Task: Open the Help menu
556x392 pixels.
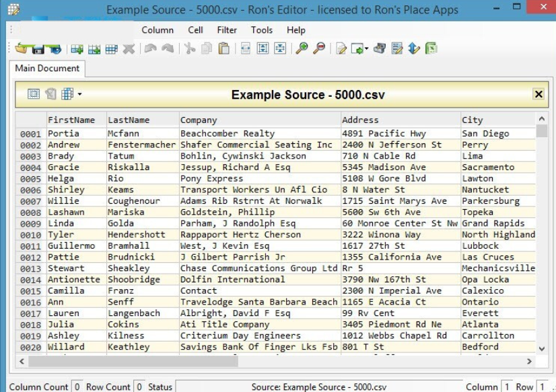Action: pos(296,30)
